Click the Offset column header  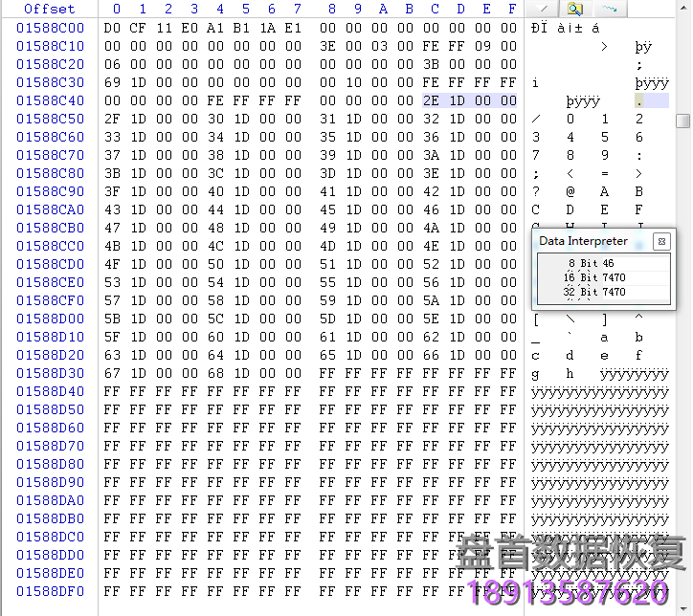click(x=49, y=9)
